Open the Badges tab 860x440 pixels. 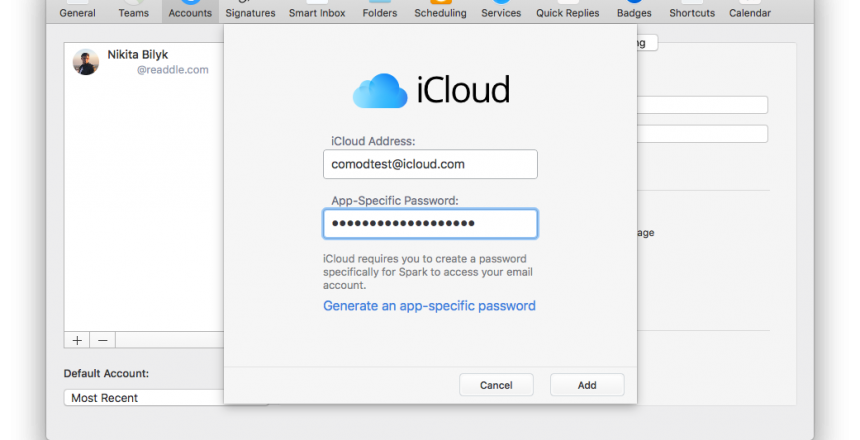point(634,11)
